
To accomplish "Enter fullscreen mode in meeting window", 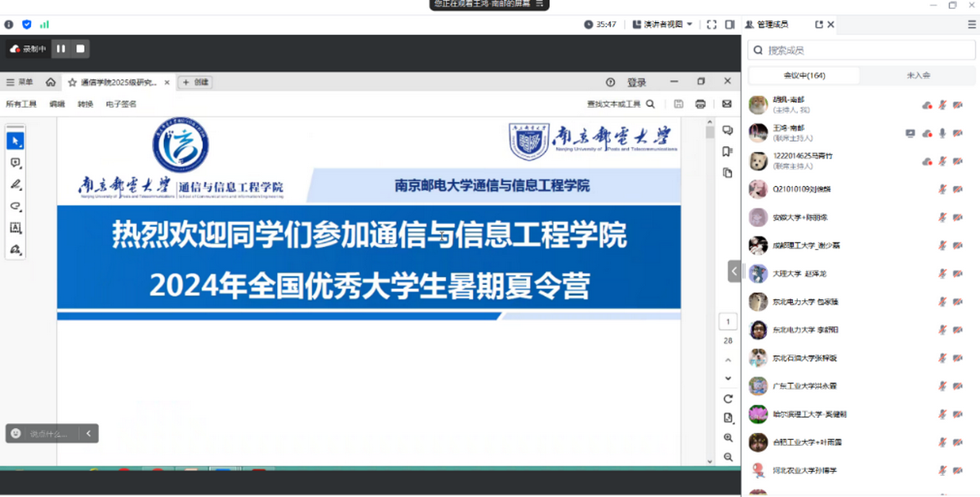I will coord(711,24).
